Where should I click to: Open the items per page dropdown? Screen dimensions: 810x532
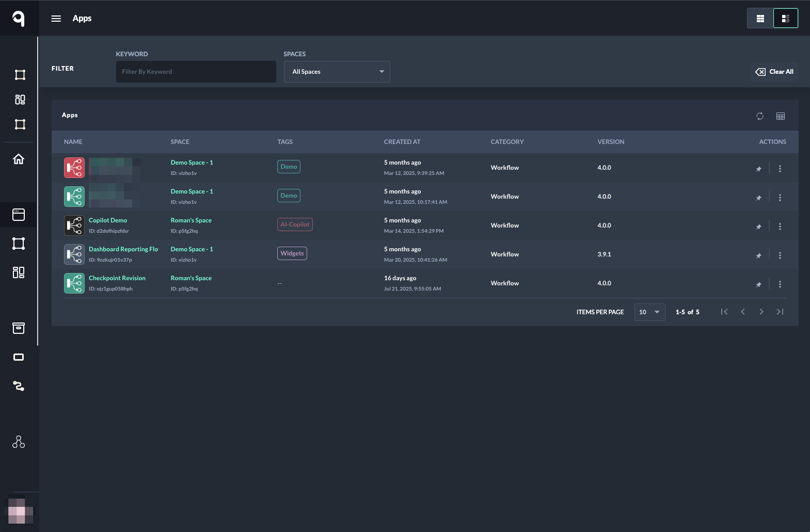pyautogui.click(x=649, y=312)
